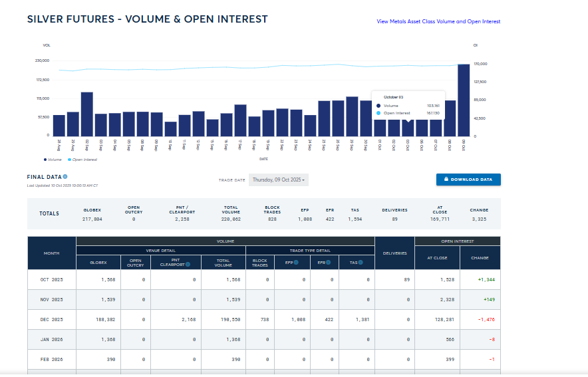Click the TAS column info icon

(360, 263)
